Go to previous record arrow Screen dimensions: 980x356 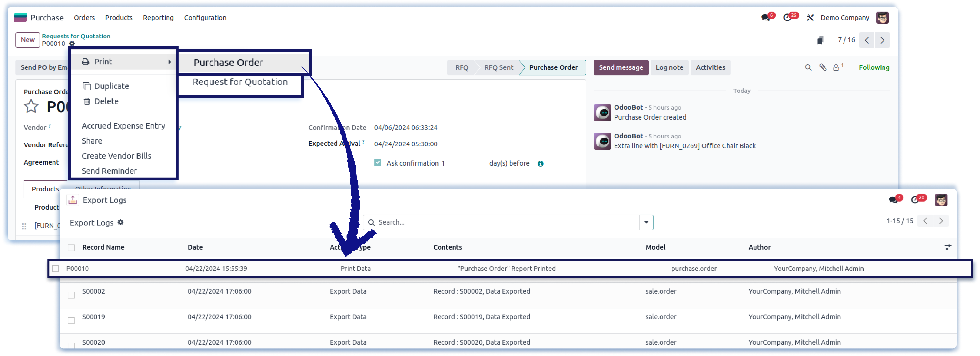[x=867, y=40]
